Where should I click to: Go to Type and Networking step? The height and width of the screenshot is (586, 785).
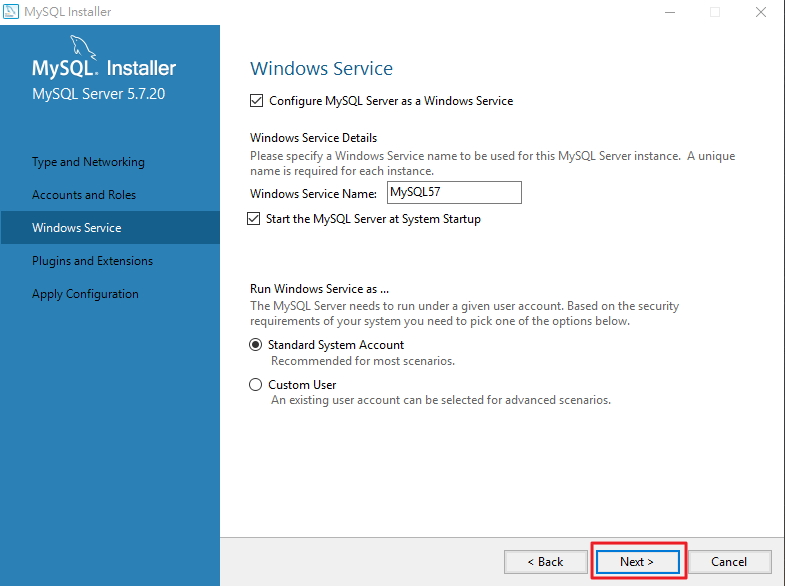(x=88, y=162)
